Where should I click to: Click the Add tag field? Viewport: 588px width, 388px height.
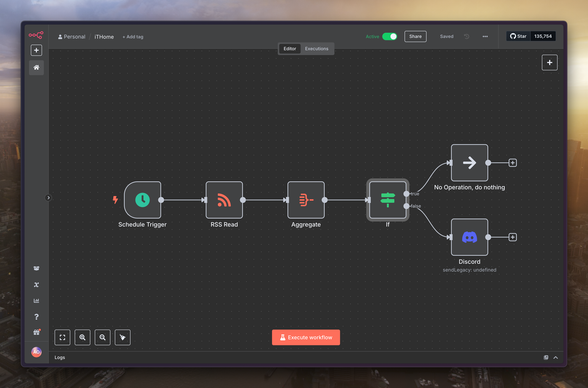click(x=133, y=37)
